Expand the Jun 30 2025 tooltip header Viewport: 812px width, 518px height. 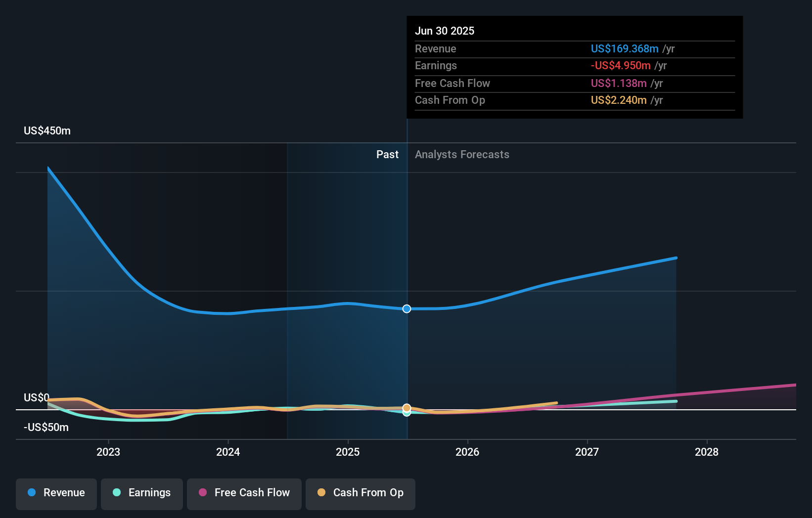click(x=445, y=31)
